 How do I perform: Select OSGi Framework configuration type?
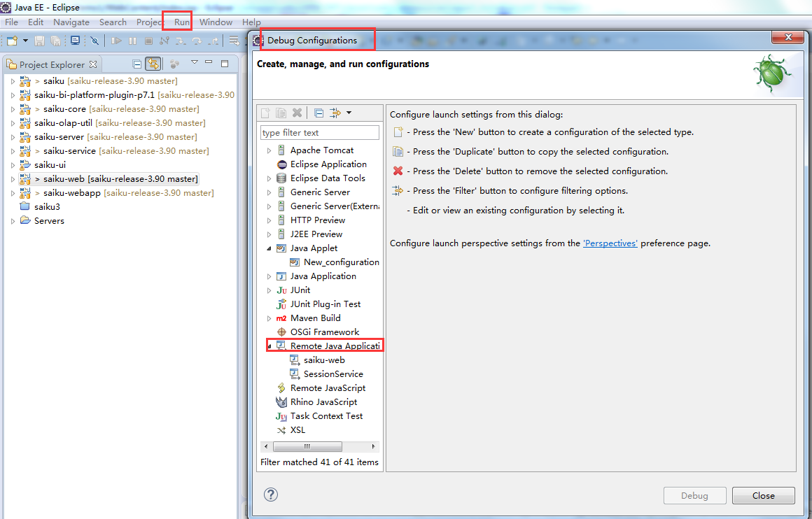point(325,332)
